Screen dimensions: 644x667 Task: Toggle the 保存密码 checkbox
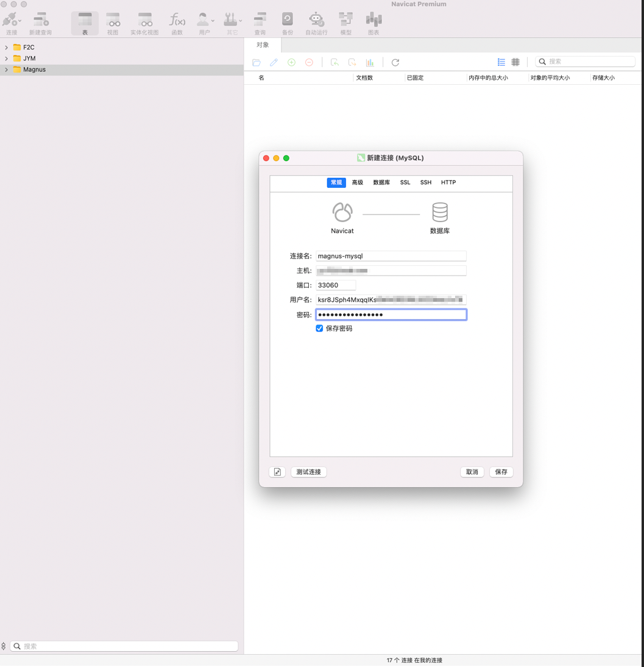tap(319, 329)
